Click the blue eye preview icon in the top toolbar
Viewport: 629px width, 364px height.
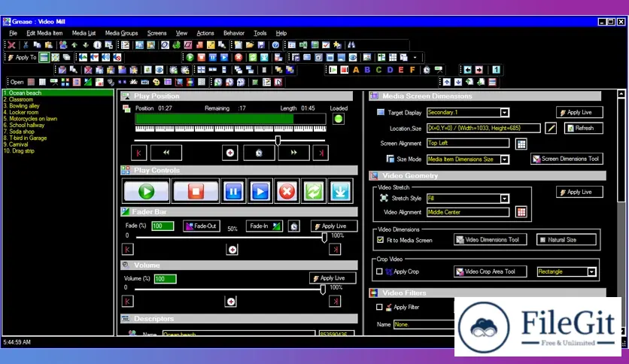353,57
